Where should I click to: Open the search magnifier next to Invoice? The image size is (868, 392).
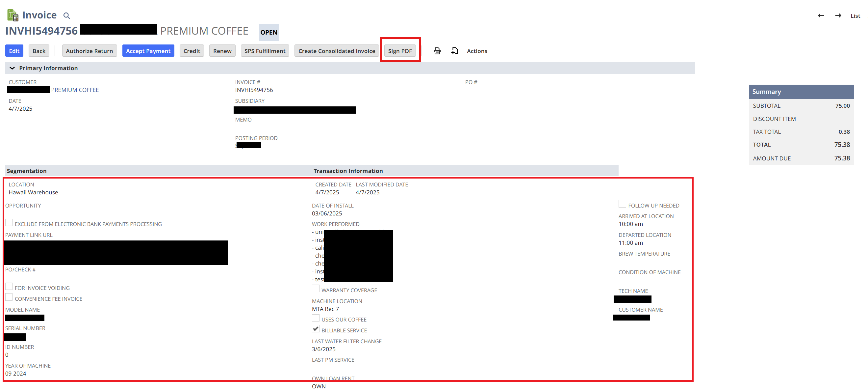(x=67, y=15)
